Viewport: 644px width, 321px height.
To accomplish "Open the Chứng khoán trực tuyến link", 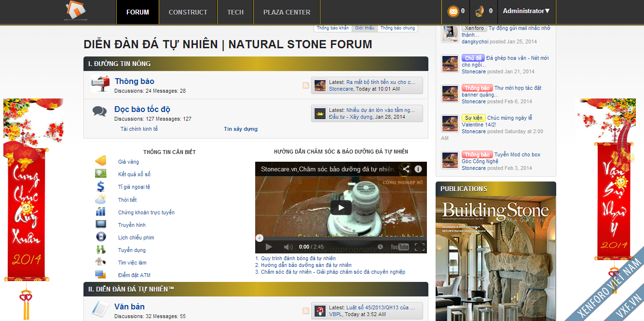I will [x=146, y=212].
